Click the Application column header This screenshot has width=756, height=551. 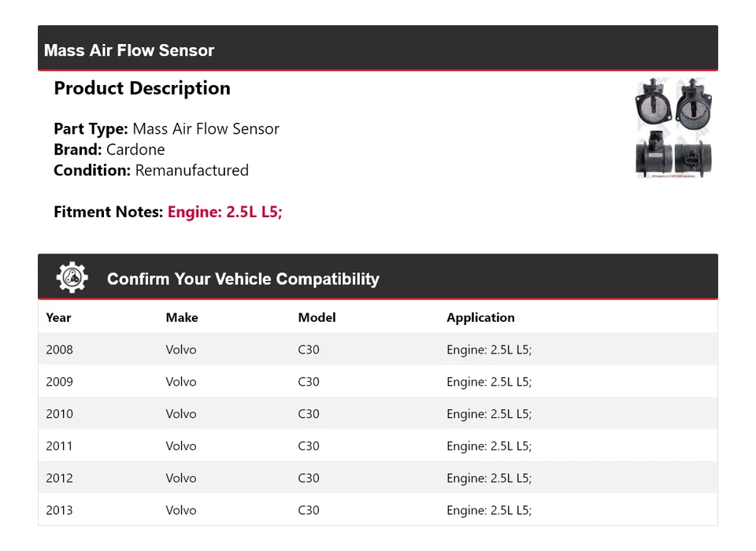click(x=480, y=318)
